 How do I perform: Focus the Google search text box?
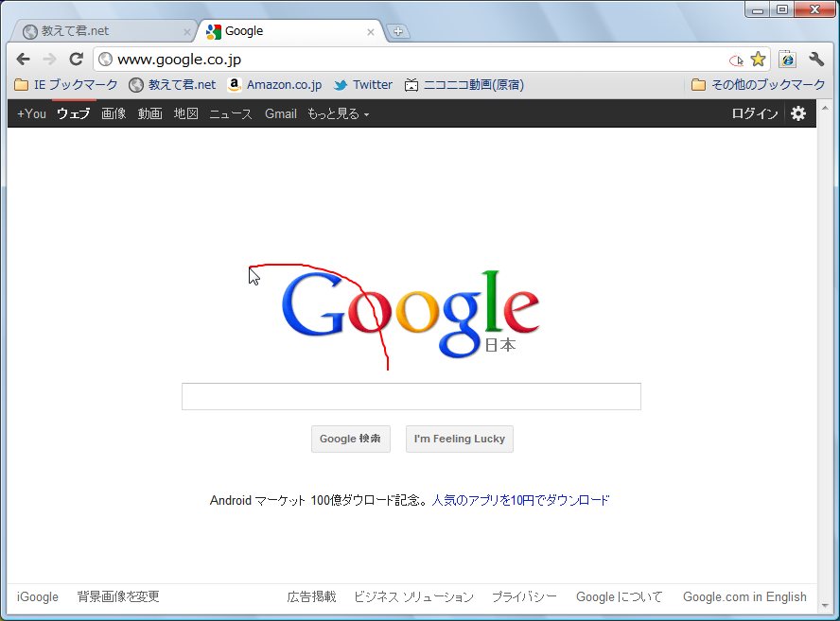pyautogui.click(x=411, y=397)
